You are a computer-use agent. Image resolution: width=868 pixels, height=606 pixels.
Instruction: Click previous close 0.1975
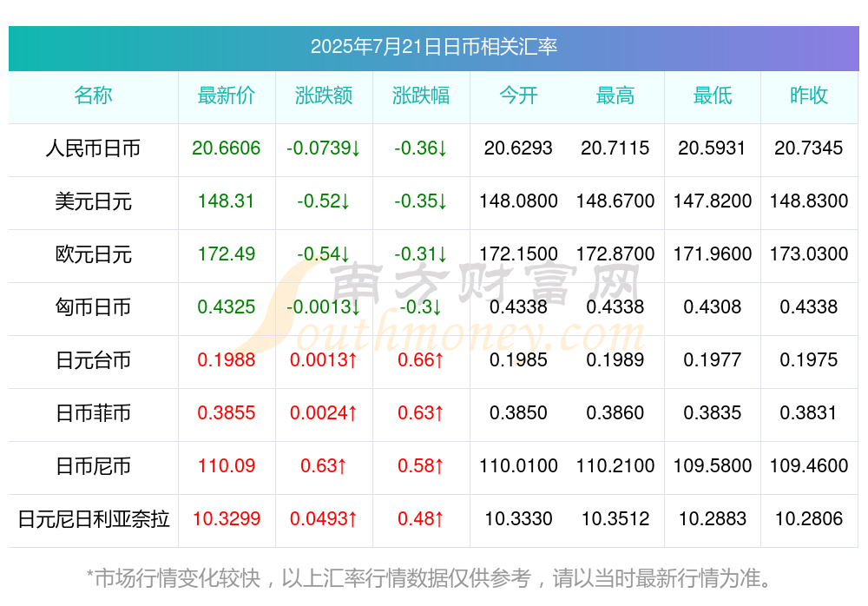[x=809, y=360]
